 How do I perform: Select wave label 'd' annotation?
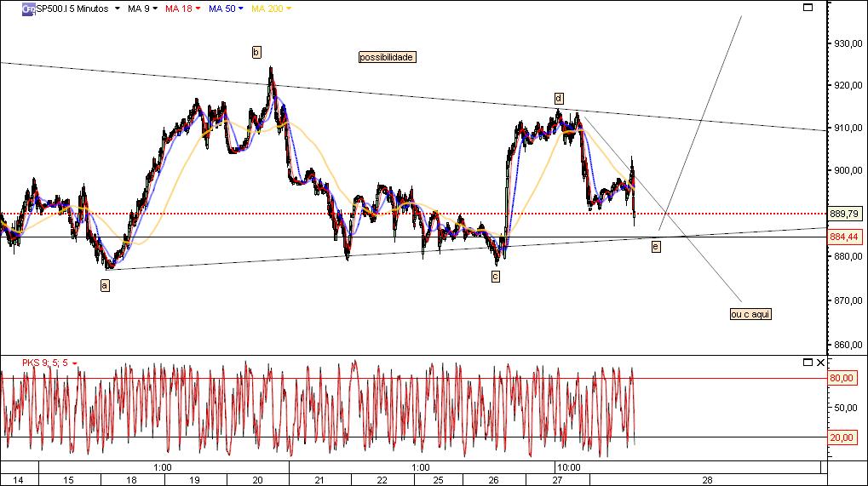tap(559, 99)
